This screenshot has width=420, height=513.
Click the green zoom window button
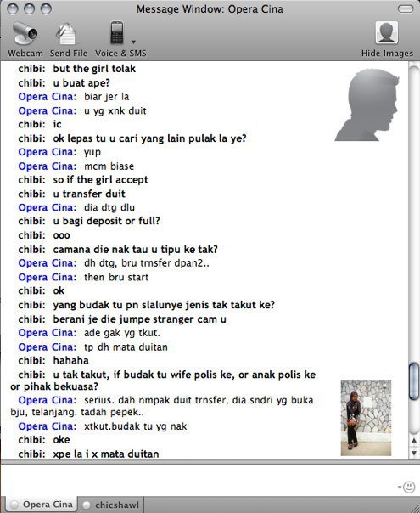tap(46, 8)
